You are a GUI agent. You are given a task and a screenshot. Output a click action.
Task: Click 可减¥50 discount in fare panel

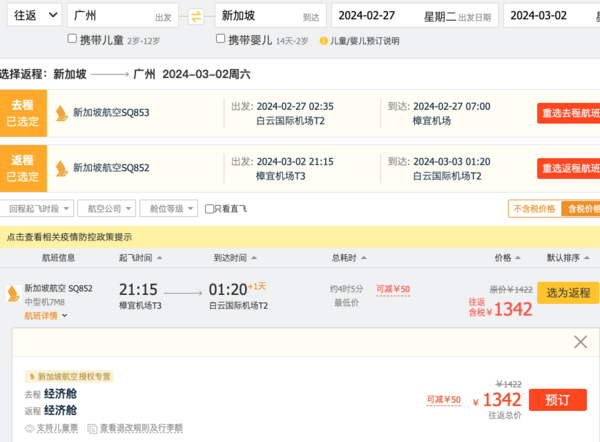(443, 400)
